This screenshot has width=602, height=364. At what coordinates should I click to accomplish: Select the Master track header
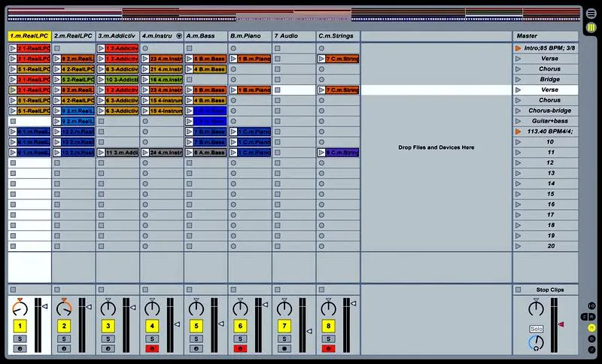tap(545, 36)
